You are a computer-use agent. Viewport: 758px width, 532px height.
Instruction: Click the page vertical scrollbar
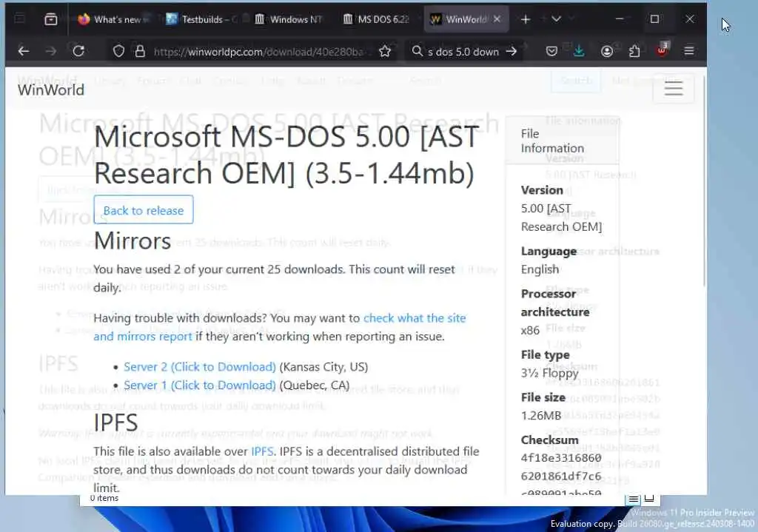(704, 181)
